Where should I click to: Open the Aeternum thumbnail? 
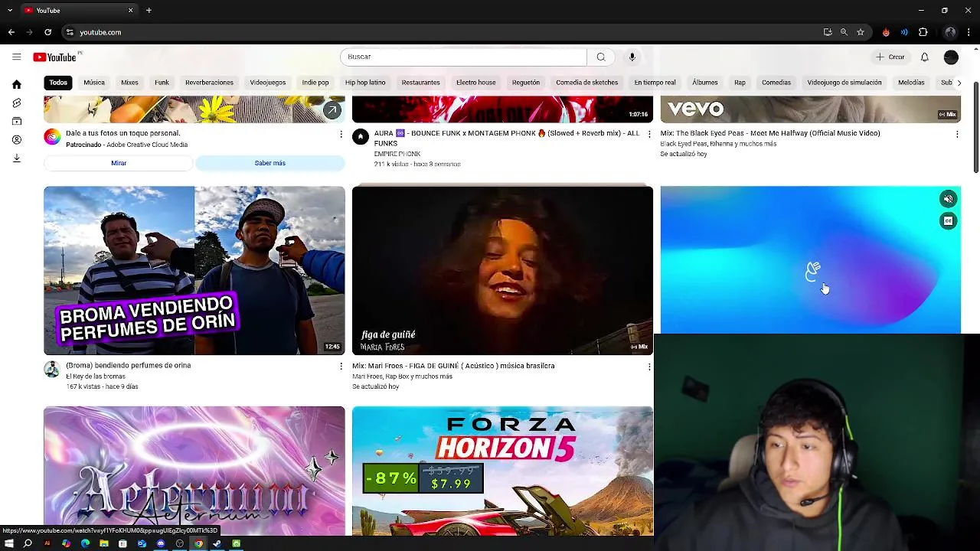click(194, 471)
